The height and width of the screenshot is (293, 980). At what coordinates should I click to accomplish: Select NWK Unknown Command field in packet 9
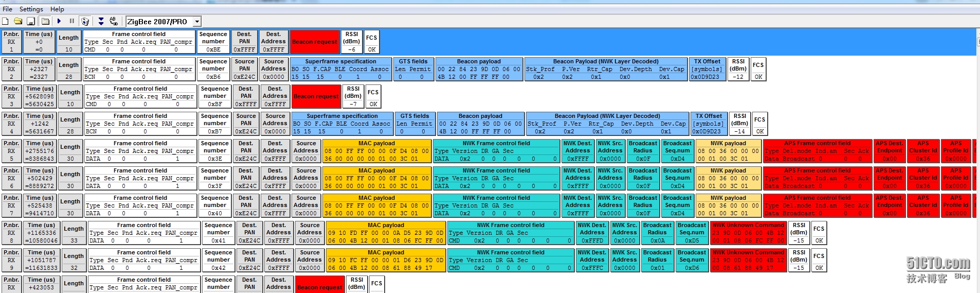(x=748, y=260)
